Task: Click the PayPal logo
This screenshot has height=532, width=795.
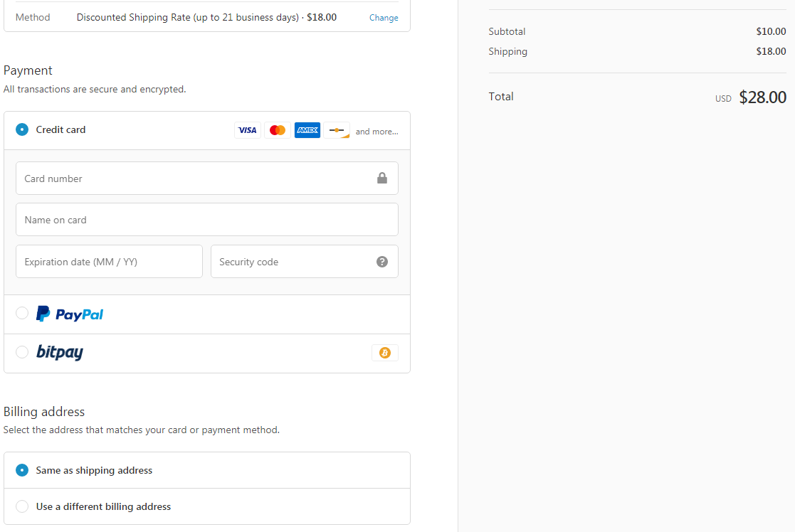Action: point(70,314)
